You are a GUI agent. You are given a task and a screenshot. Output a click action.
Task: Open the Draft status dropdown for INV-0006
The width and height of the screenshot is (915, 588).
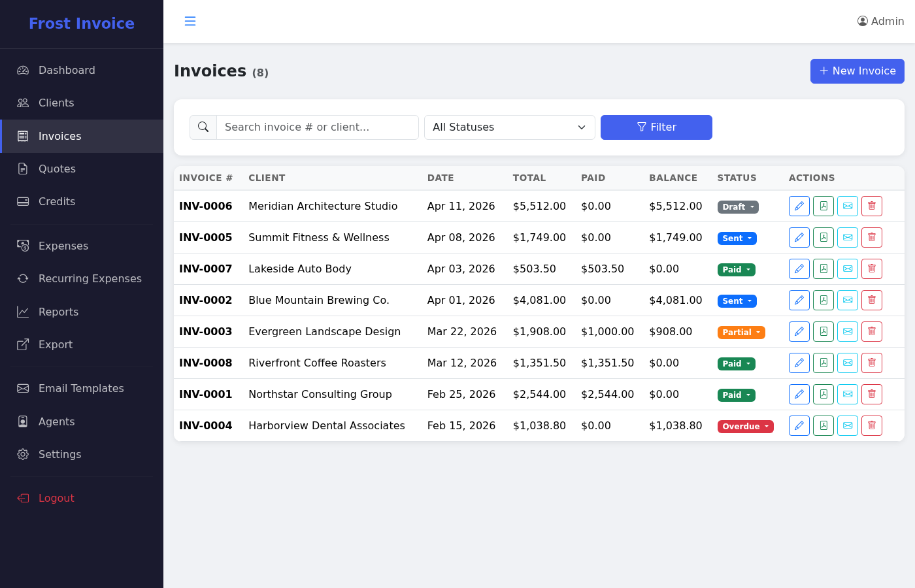coord(737,206)
